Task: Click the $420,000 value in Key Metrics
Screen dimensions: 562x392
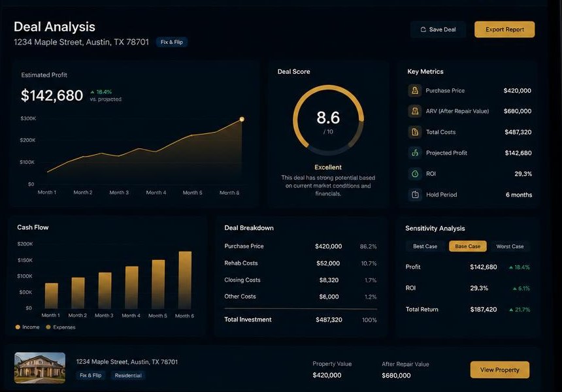Action: point(517,91)
